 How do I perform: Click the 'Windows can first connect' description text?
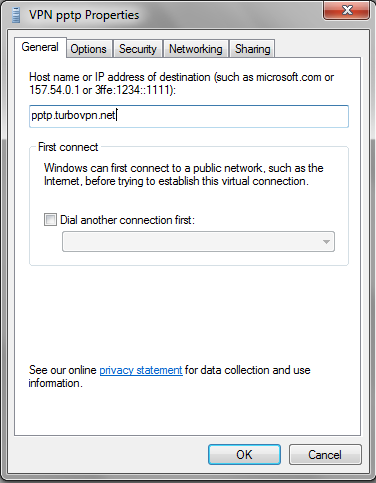tap(183, 174)
